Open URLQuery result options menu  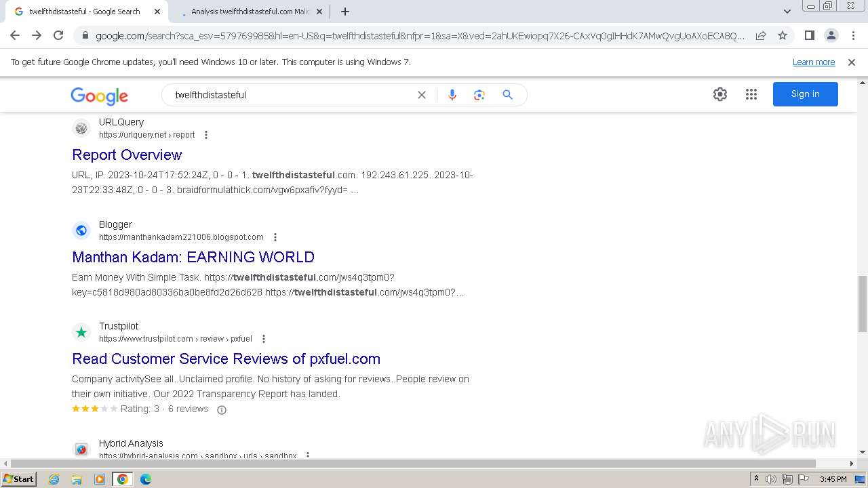click(206, 135)
